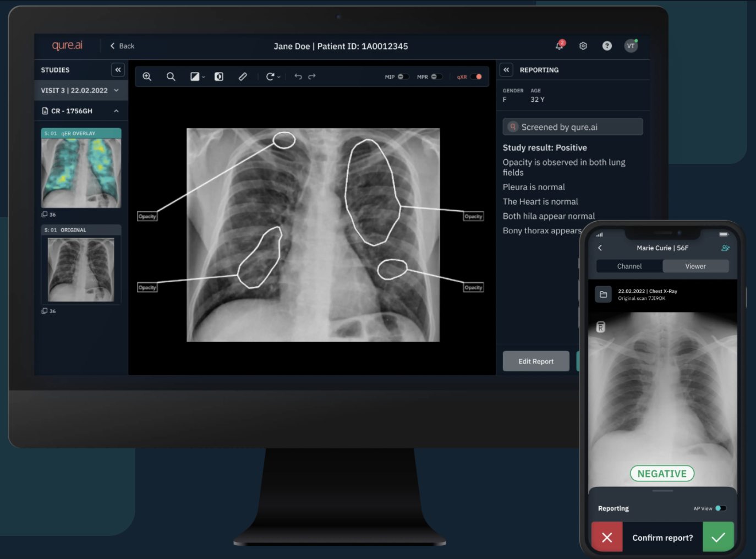Enable the MPR toggle

pos(436,76)
